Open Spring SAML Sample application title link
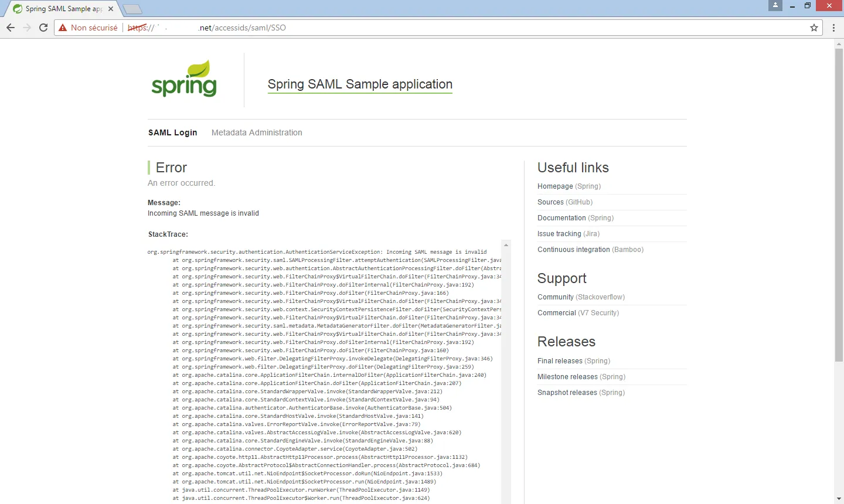 [360, 84]
